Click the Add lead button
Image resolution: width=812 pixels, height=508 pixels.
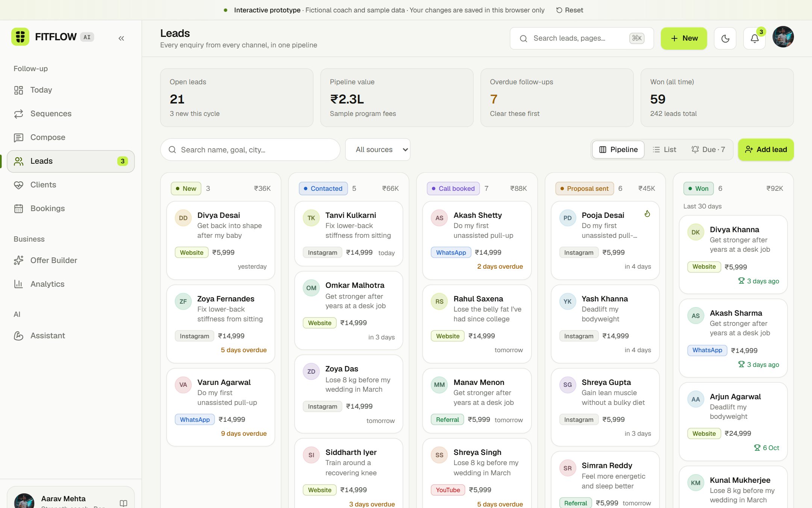tap(766, 150)
